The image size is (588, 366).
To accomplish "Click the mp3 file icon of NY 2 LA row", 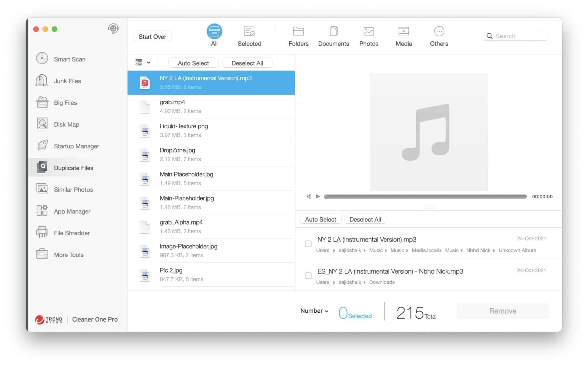I will 145,83.
